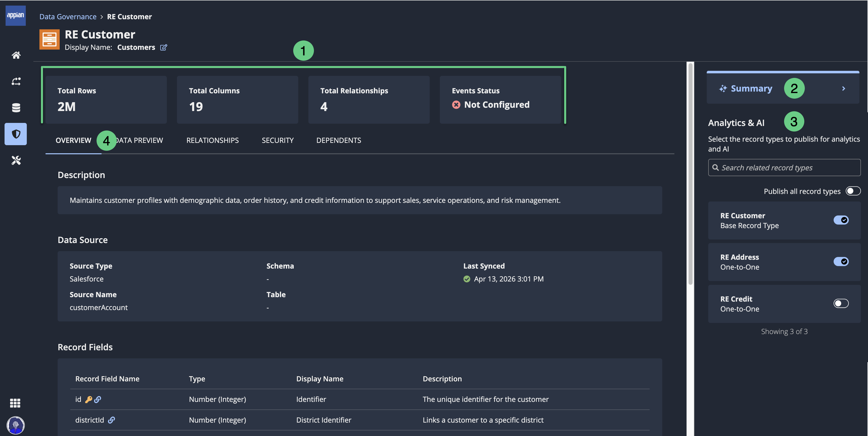
Task: Click the search magnifier icon
Action: coord(715,168)
